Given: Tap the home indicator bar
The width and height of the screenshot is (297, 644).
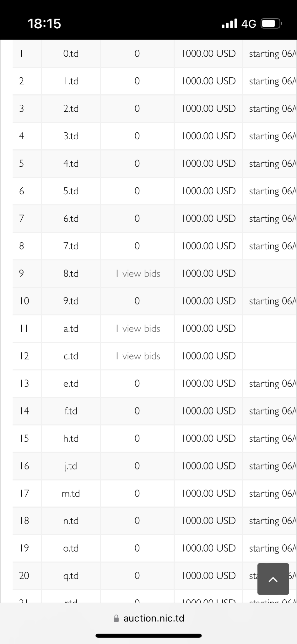Looking at the screenshot, I should click(x=148, y=636).
